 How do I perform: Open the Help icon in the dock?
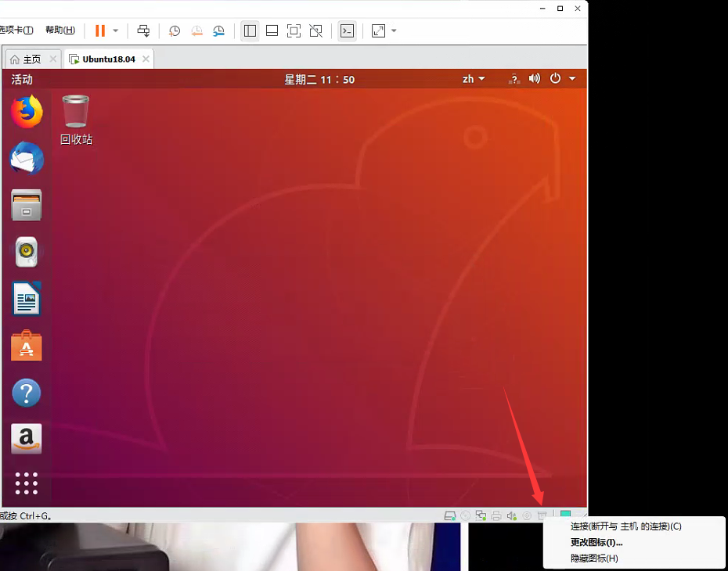click(27, 393)
